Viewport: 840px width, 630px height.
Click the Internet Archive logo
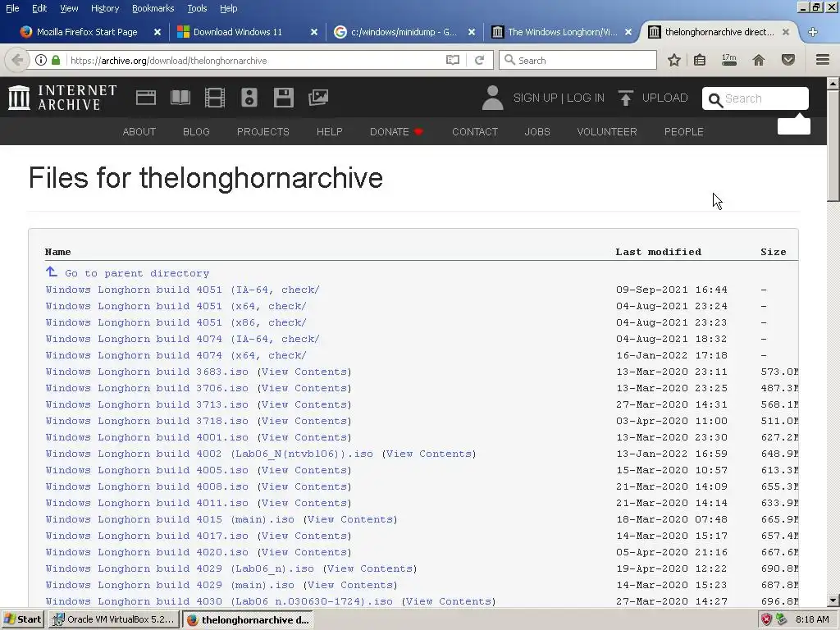(x=62, y=98)
